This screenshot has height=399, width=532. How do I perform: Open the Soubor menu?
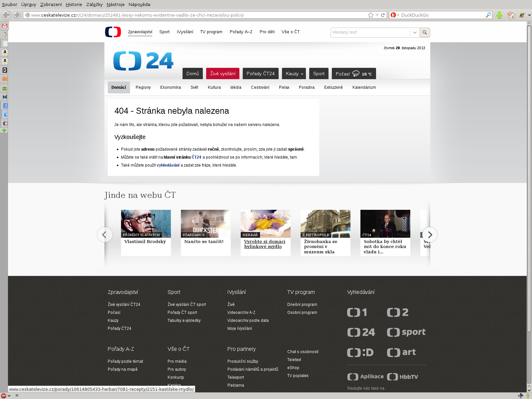click(x=10, y=4)
